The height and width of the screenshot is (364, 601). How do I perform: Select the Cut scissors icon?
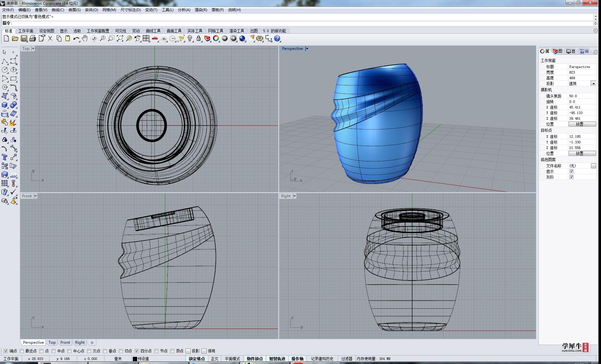(50, 39)
